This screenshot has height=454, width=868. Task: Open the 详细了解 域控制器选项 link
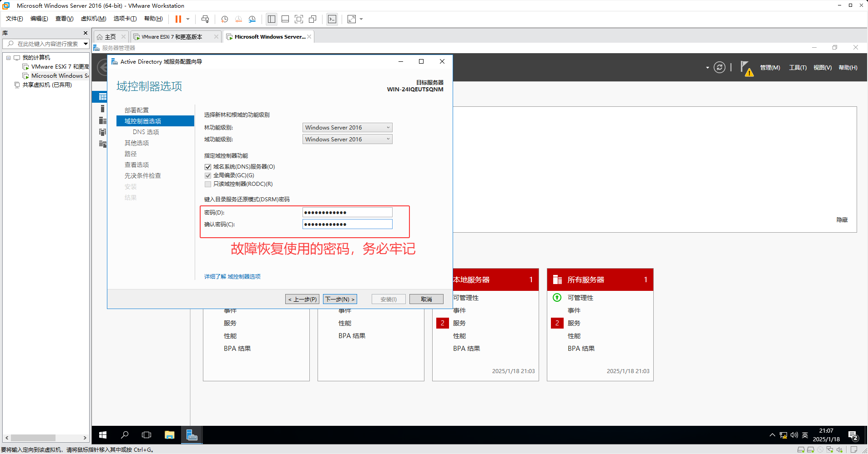click(232, 276)
